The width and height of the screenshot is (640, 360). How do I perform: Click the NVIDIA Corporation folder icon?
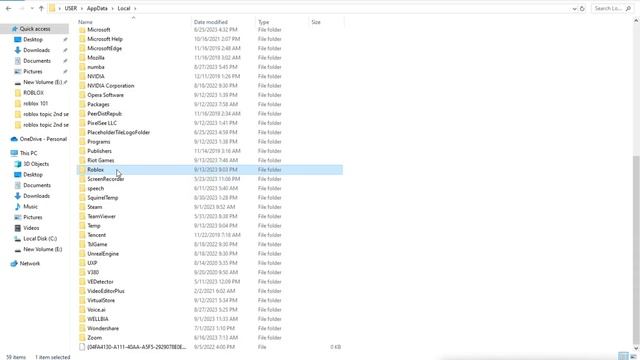coord(82,86)
